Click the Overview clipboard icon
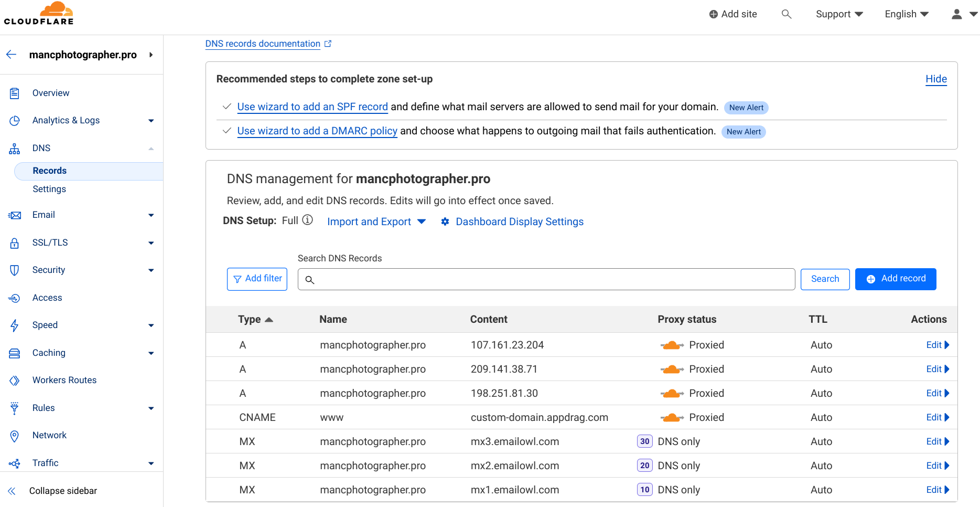The image size is (980, 507). click(x=15, y=93)
